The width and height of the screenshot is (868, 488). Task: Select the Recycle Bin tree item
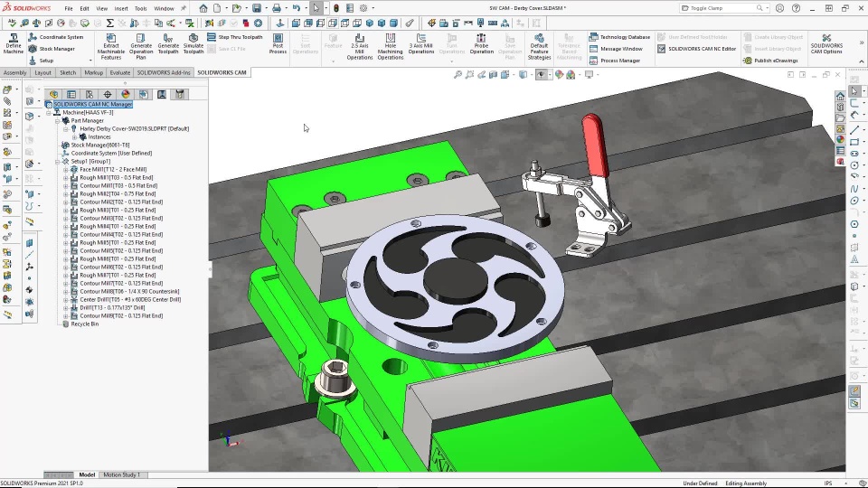pyautogui.click(x=85, y=324)
